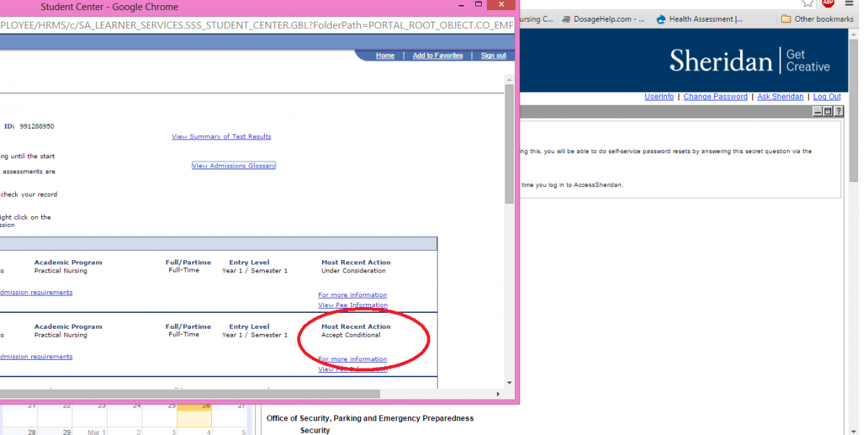This screenshot has height=435, width=868.
Task: Open the Change Password link
Action: point(715,97)
